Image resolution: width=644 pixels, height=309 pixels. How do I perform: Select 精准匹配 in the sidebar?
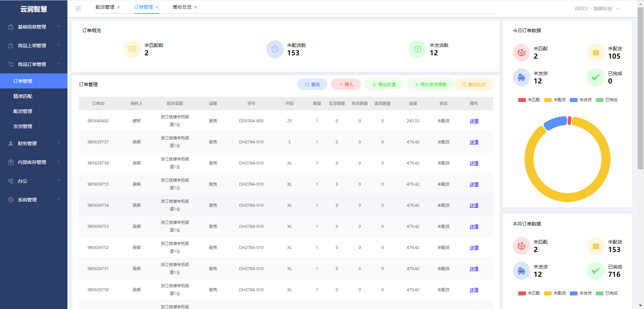coord(34,96)
